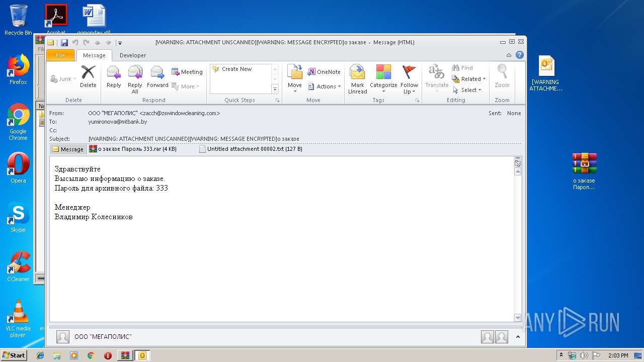Image resolution: width=644 pixels, height=362 pixels.
Task: Switch to WinRAR in the taskbar
Action: click(x=125, y=355)
